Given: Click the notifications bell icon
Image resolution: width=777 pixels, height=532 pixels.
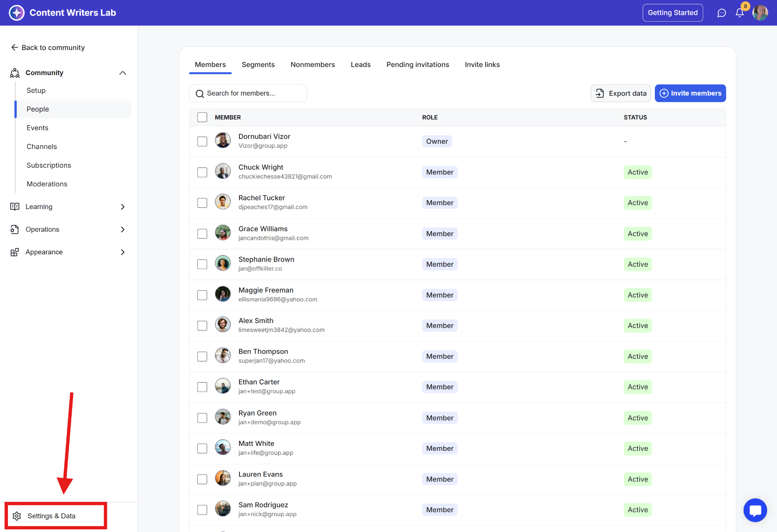Looking at the screenshot, I should pos(739,13).
